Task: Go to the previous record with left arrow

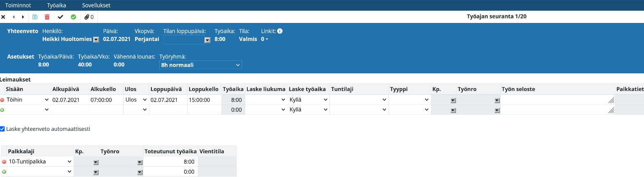Action: coord(14,17)
